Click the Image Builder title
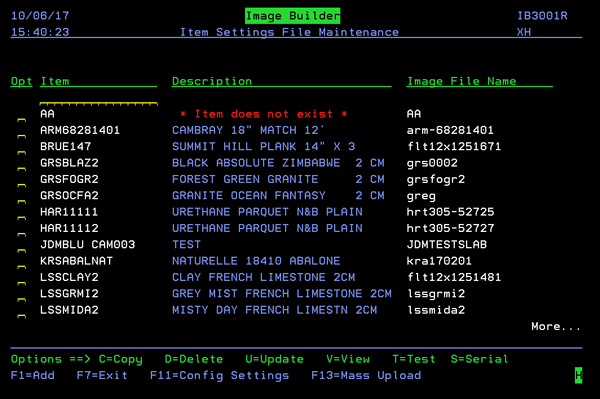The image size is (600, 399). point(293,16)
